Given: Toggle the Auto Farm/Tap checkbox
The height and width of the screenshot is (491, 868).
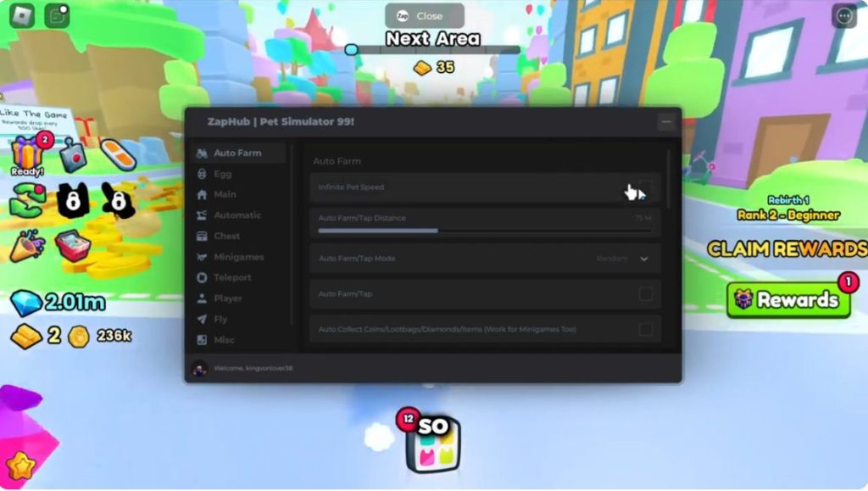Looking at the screenshot, I should click(x=645, y=294).
